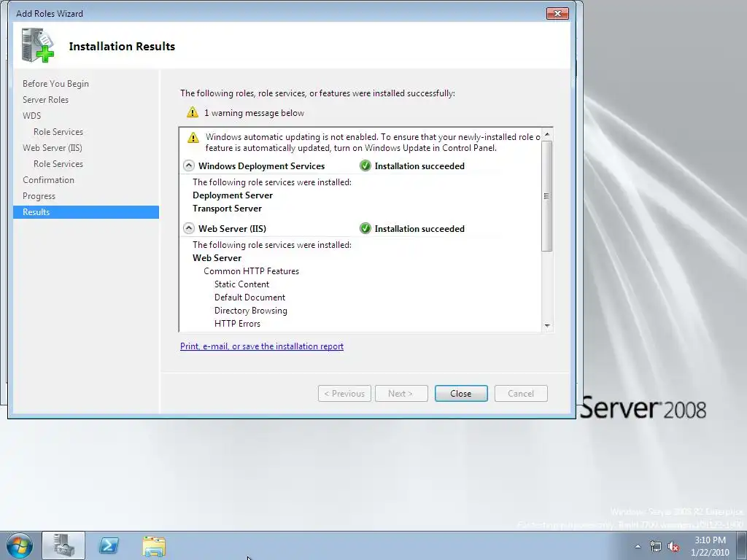The width and height of the screenshot is (747, 560).
Task: Select the 'WDS' wizard step
Action: tap(32, 116)
